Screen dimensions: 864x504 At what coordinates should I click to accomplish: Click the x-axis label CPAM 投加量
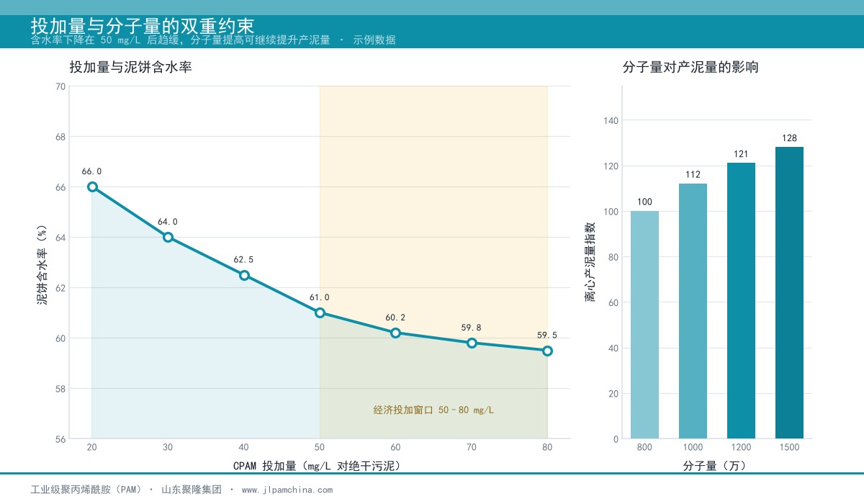317,466
